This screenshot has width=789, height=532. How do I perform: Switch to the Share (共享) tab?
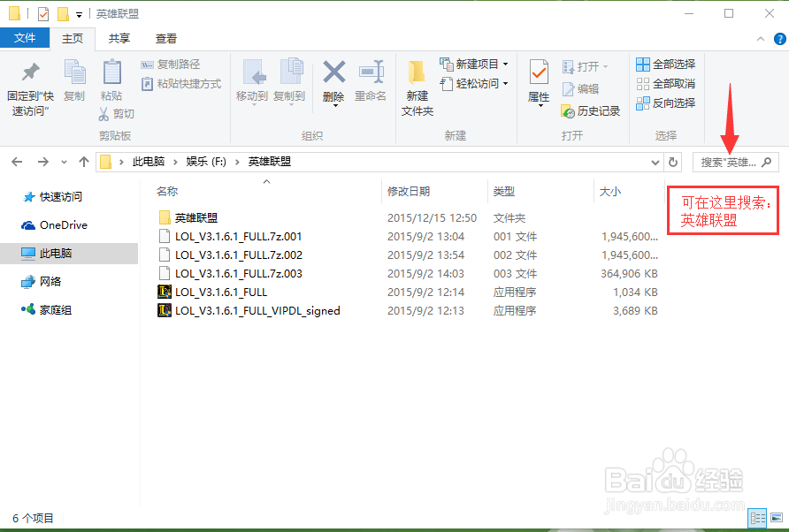(119, 39)
